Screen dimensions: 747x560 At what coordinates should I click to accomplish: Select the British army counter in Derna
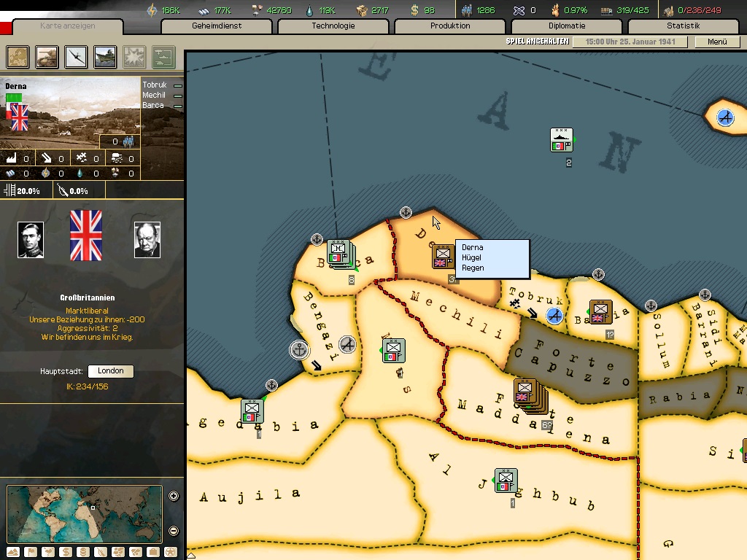point(442,257)
